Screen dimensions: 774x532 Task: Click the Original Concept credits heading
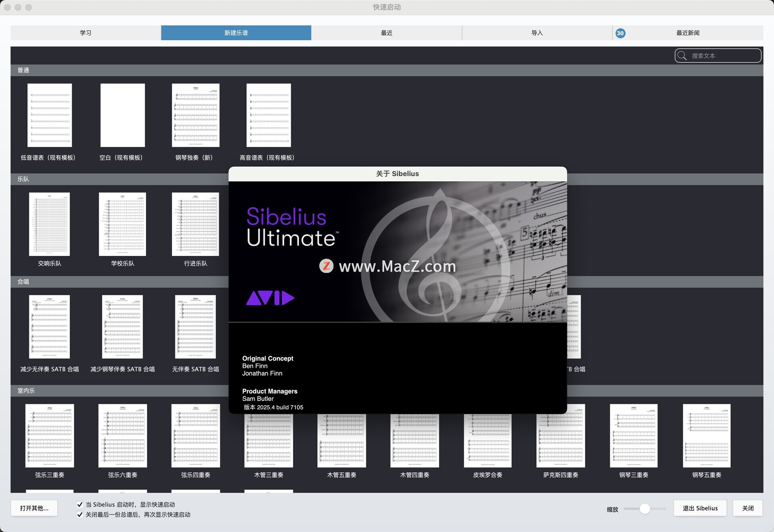pos(268,358)
